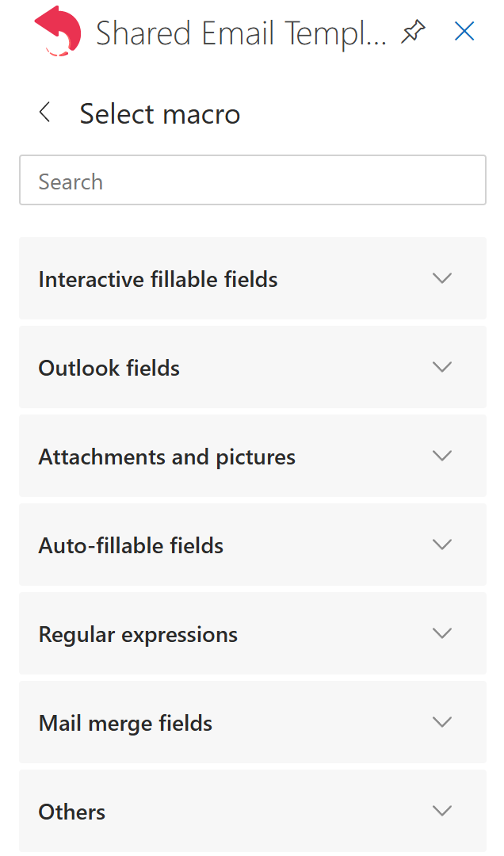Click the chevron beside Regular expressions
Image resolution: width=504 pixels, height=856 pixels.
441,633
